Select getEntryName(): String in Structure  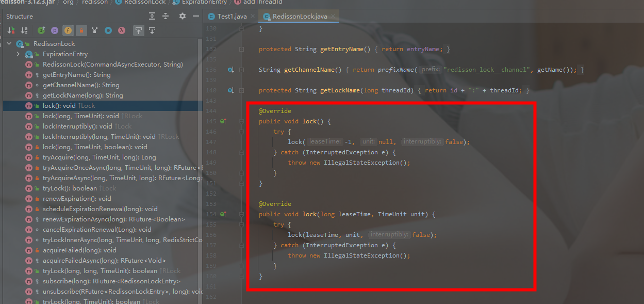(x=103, y=75)
